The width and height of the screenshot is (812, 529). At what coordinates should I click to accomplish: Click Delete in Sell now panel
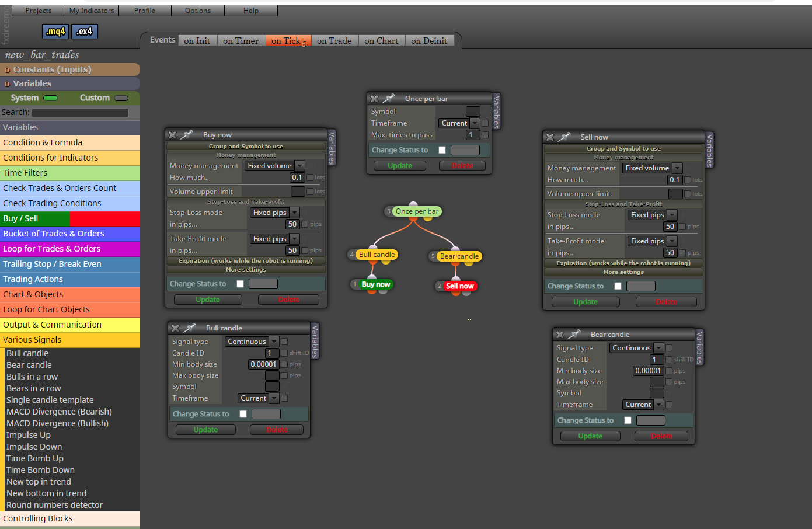(666, 302)
